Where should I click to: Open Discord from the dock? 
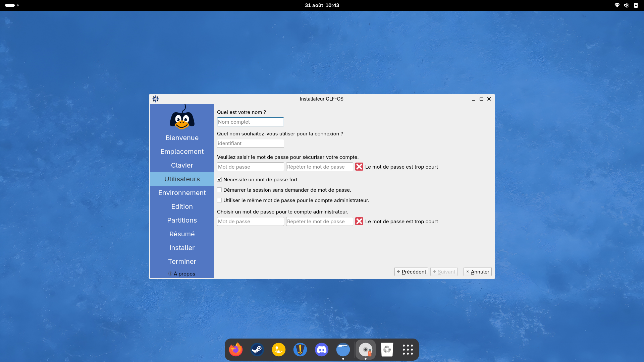coord(322,350)
